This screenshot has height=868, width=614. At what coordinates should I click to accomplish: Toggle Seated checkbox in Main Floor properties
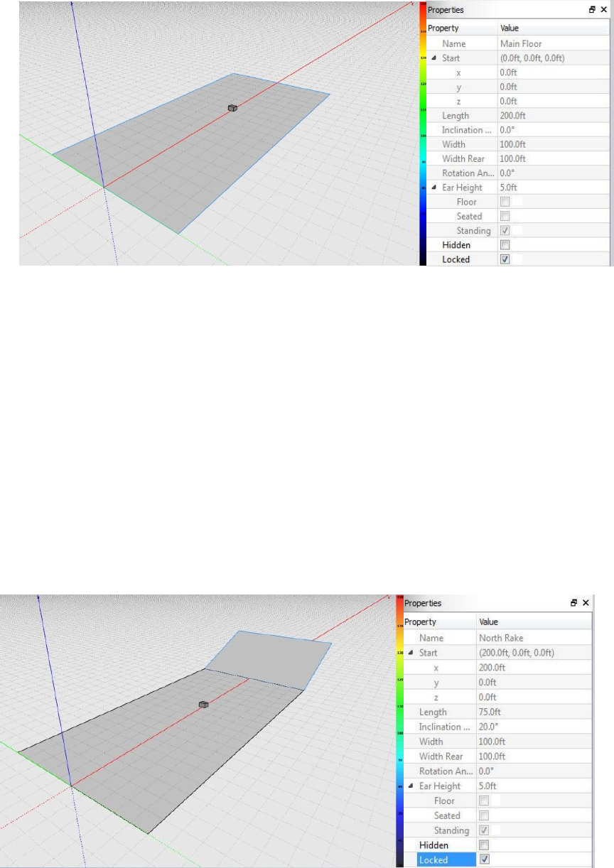click(x=505, y=216)
